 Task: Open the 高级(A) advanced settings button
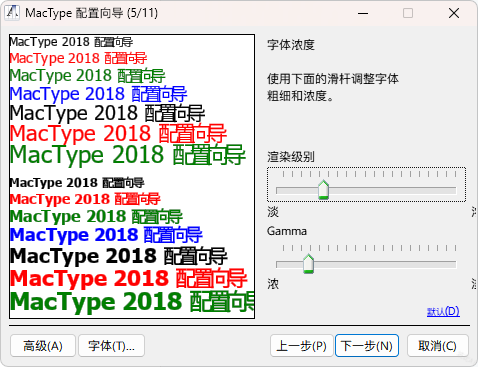(x=43, y=346)
